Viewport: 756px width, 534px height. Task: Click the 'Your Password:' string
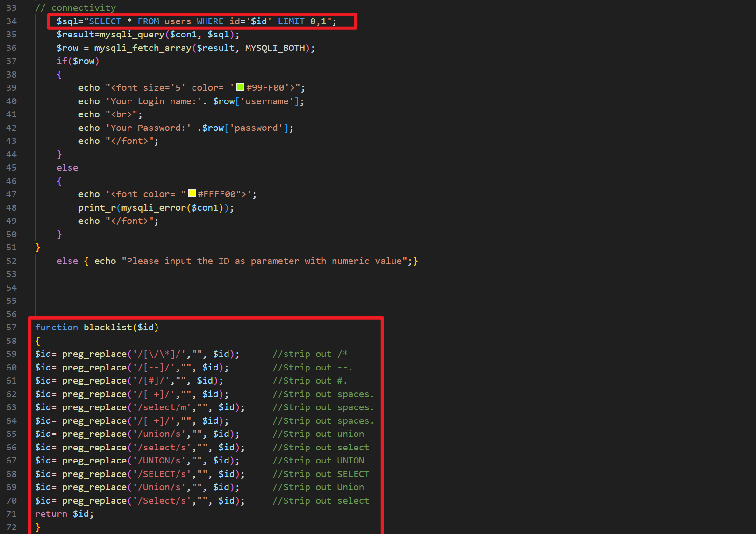[x=148, y=128]
